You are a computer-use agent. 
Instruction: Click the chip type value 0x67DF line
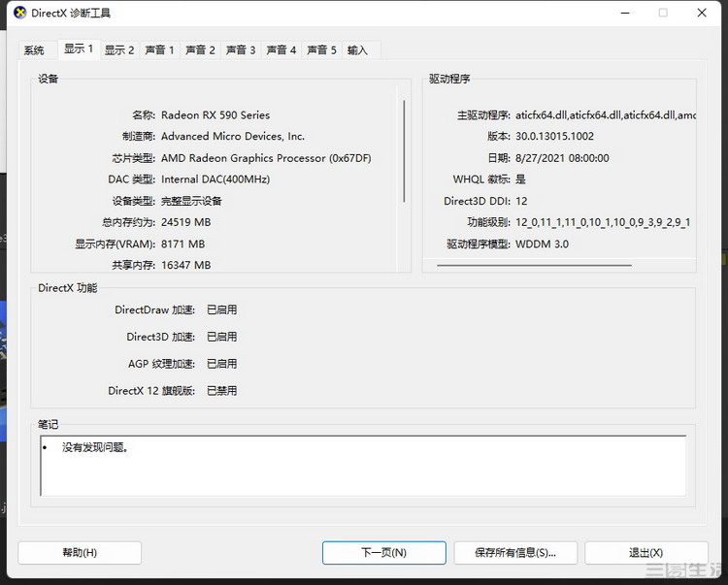click(x=266, y=158)
